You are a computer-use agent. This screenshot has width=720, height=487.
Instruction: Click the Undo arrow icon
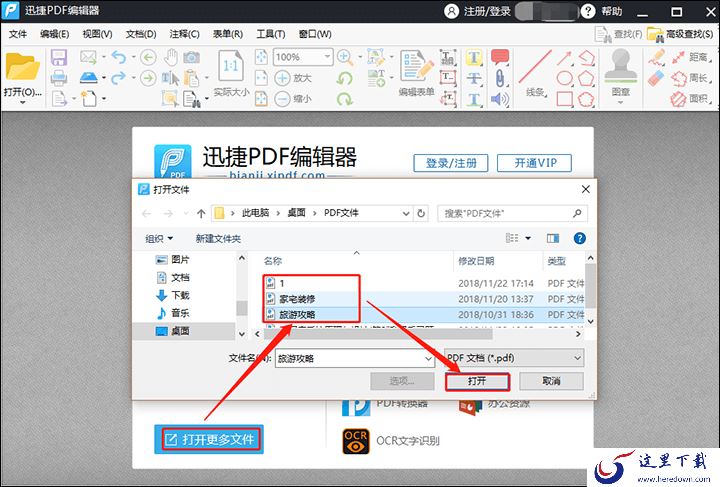click(x=119, y=57)
